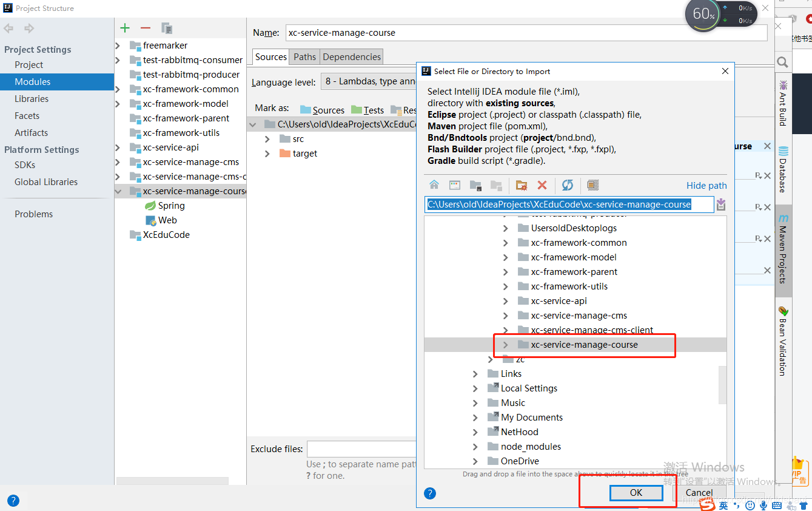Open the Ant Build tool window
Image resolution: width=812 pixels, height=511 pixels.
point(783,103)
